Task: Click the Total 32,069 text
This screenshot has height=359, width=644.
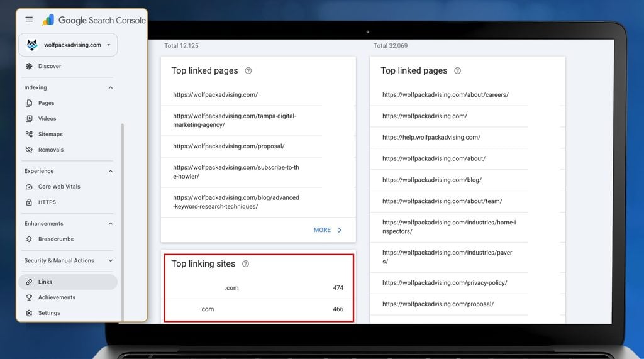Action: pos(391,46)
